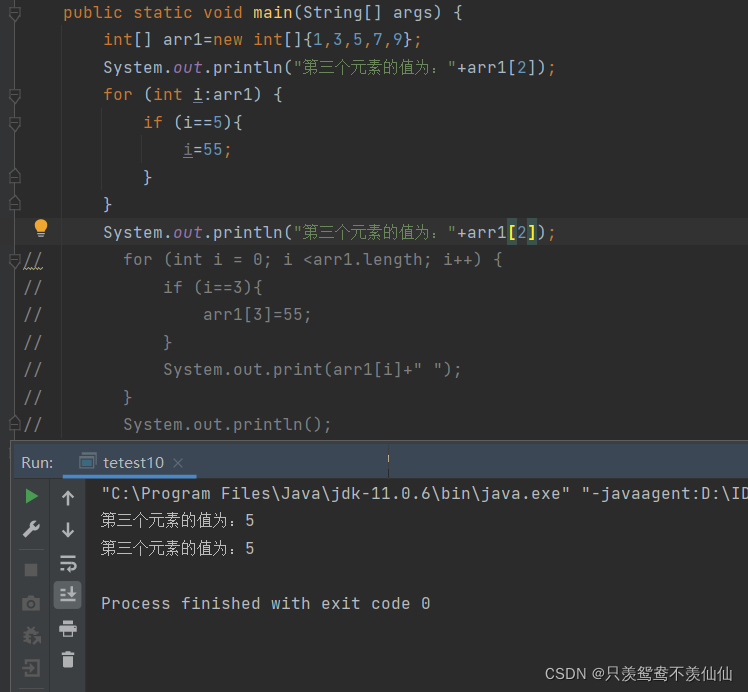Viewport: 748px width, 692px height.
Task: Click the java.exe command line in console
Action: 425,494
